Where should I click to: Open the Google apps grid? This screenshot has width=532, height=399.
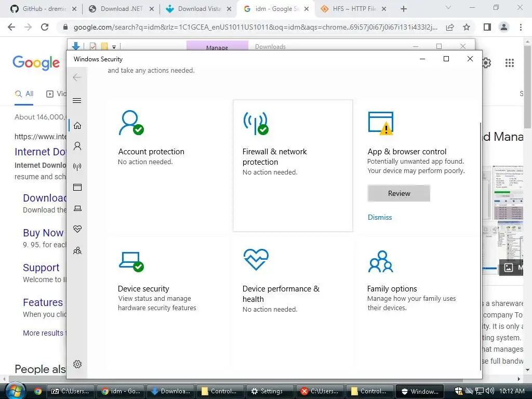tap(509, 63)
